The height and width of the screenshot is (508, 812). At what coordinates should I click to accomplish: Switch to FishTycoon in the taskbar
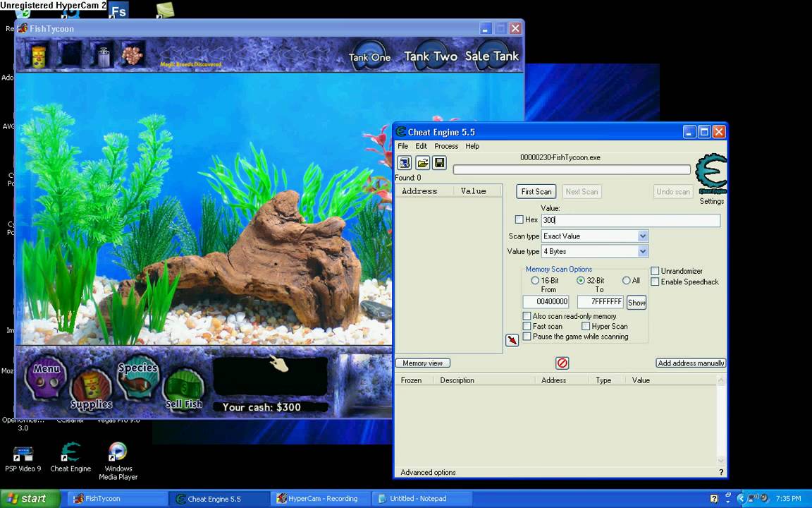pos(116,499)
